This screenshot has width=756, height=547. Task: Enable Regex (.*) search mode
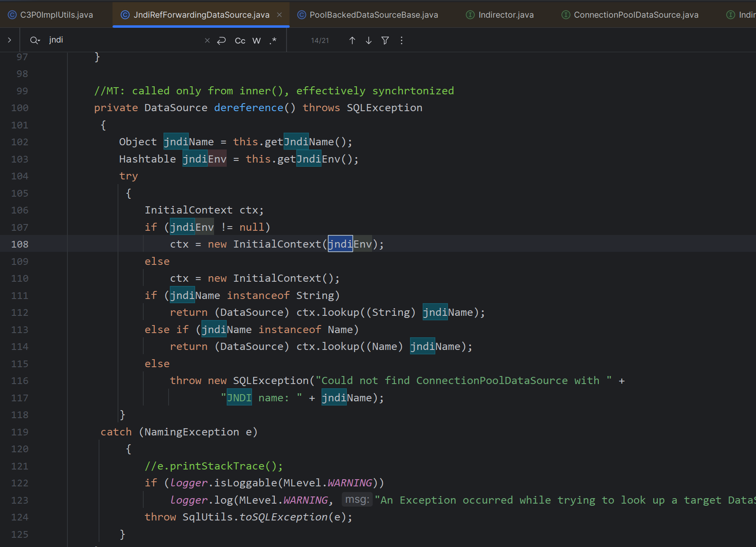tap(273, 40)
